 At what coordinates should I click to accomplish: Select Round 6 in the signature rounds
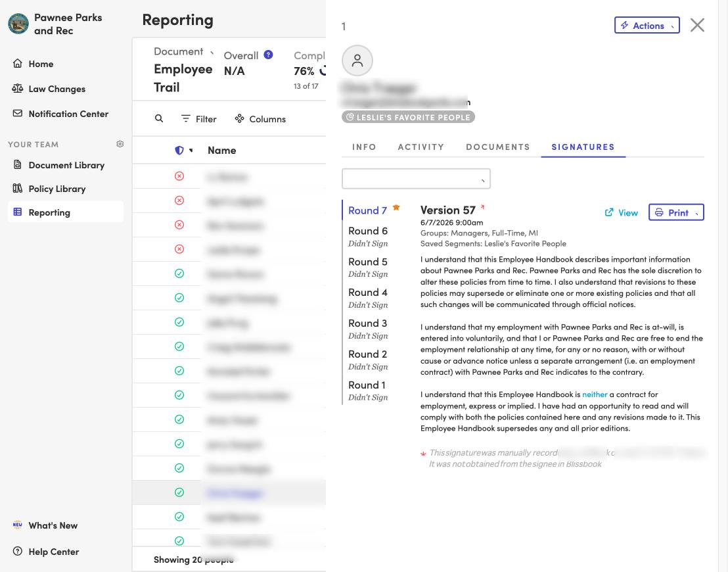point(368,231)
